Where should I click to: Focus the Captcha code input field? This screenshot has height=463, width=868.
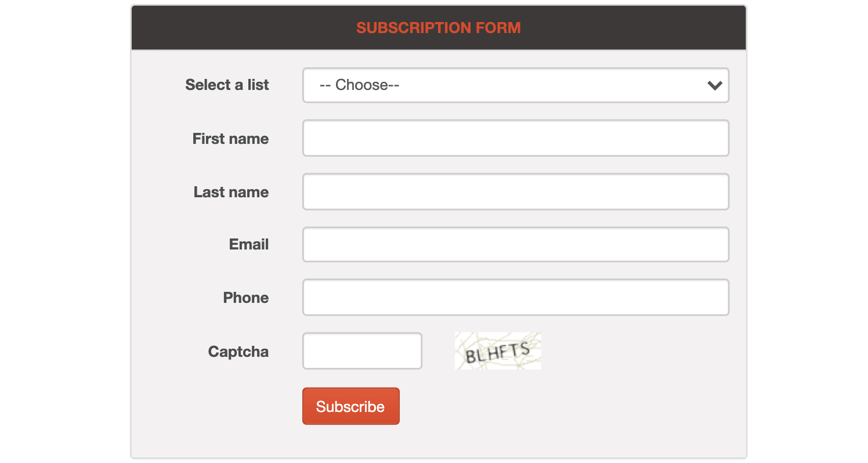(362, 350)
